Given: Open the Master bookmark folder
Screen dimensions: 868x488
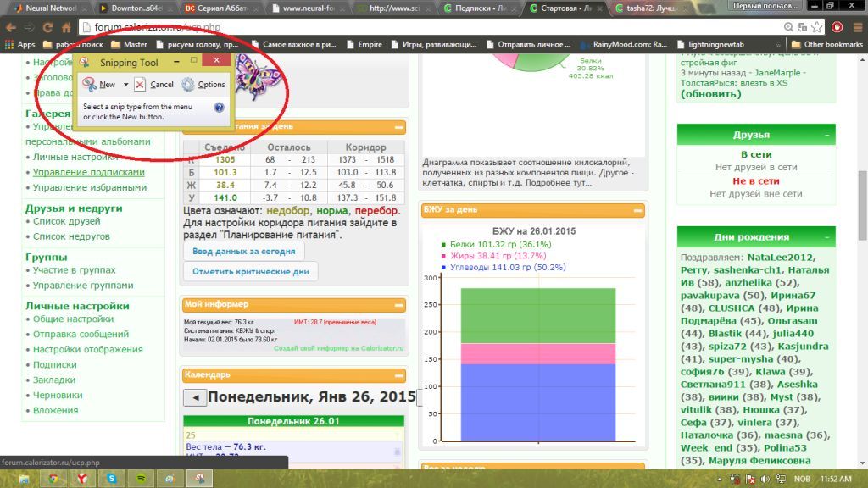Looking at the screenshot, I should [x=129, y=44].
